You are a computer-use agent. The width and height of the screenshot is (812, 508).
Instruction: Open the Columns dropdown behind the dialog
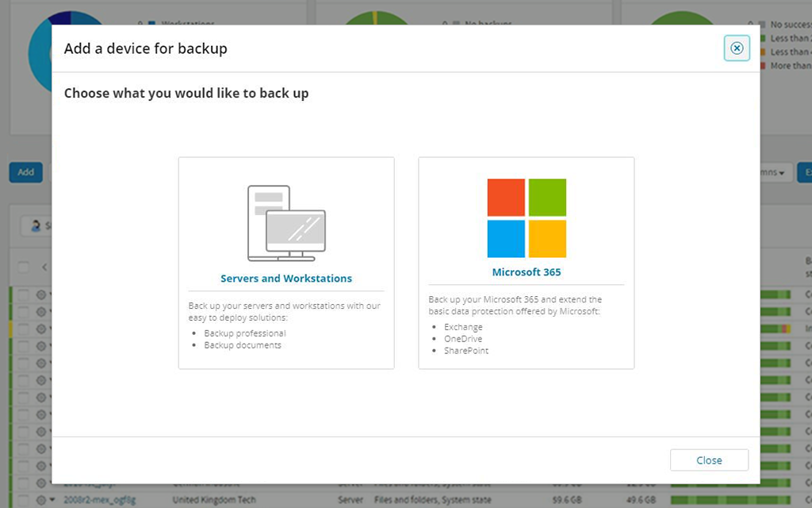pyautogui.click(x=776, y=172)
